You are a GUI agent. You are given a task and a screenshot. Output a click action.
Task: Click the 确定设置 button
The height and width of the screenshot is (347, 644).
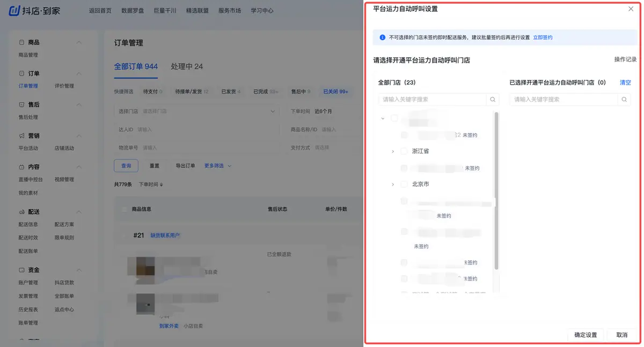click(x=586, y=335)
